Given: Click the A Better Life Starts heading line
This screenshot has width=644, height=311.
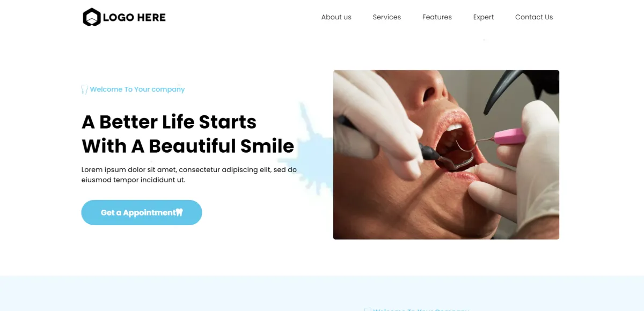Looking at the screenshot, I should (x=169, y=122).
